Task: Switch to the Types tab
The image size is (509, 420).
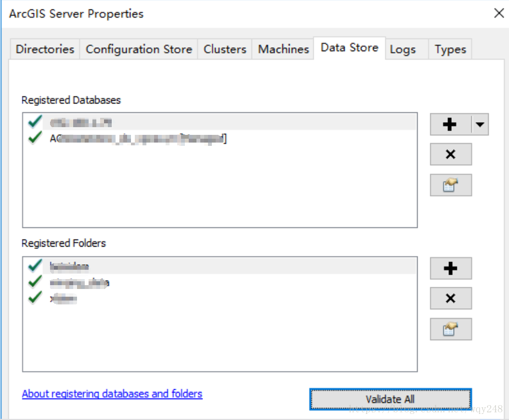Action: click(x=450, y=50)
